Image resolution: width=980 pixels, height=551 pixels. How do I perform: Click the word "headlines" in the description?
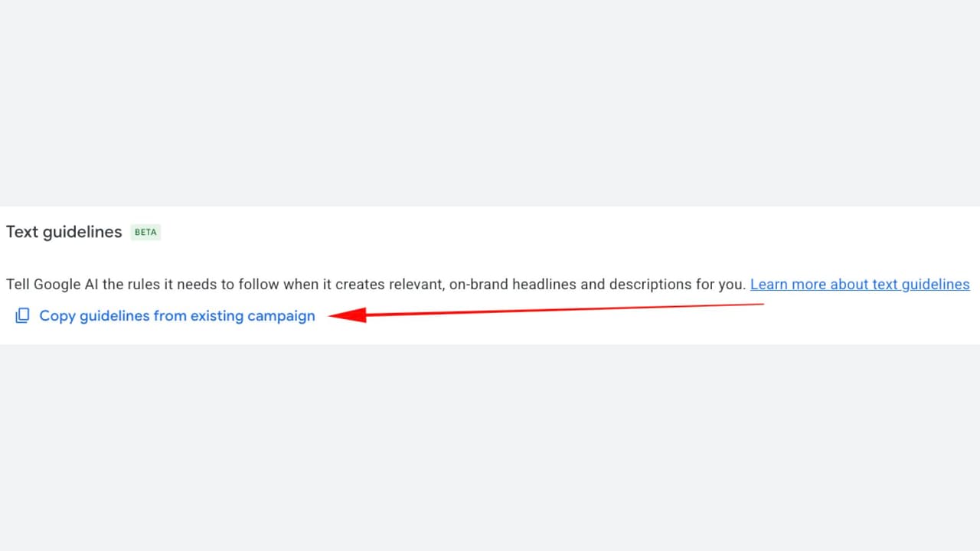pyautogui.click(x=544, y=285)
